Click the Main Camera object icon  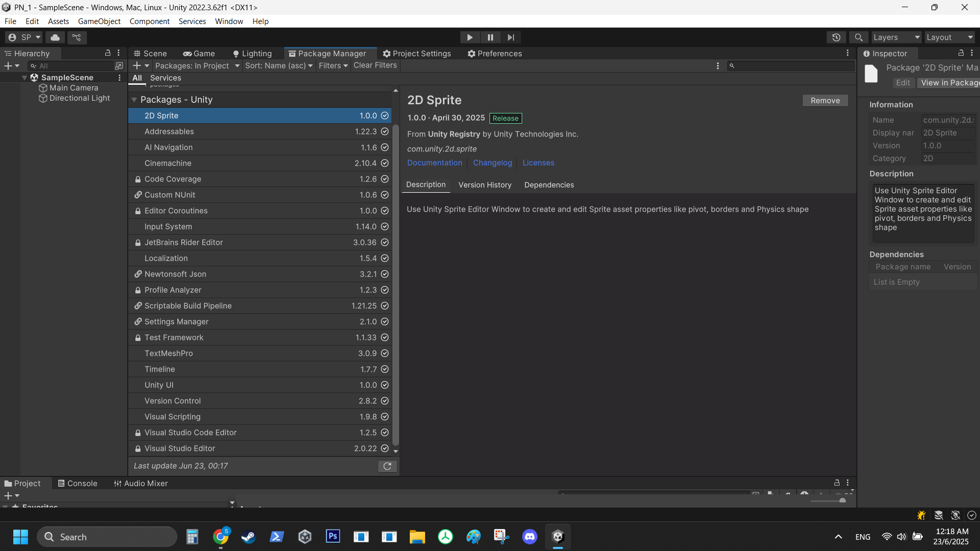[43, 88]
